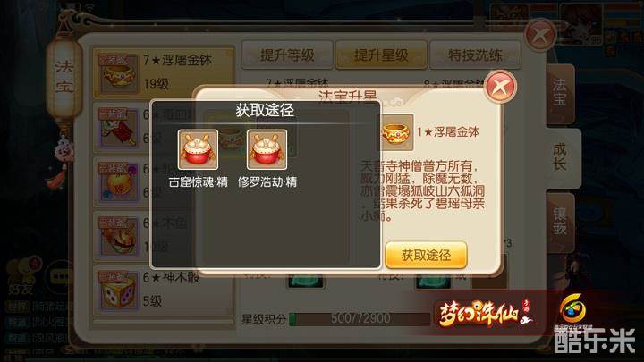Viewport: 644px width, 362px height.
Task: Choose the 7★浮屠金钵 item in list
Action: (x=164, y=73)
